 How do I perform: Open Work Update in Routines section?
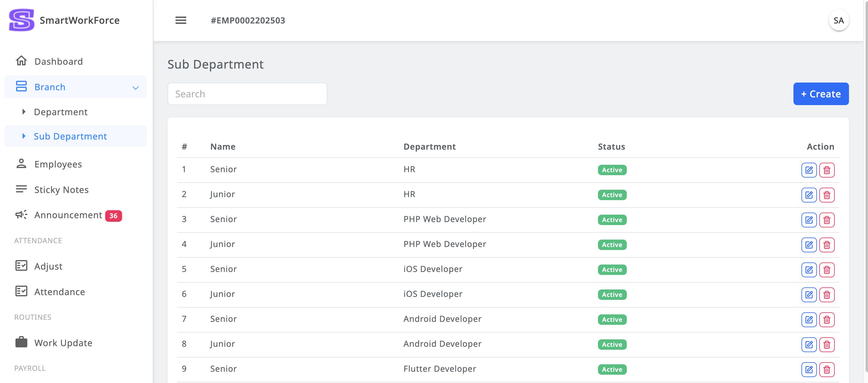tap(63, 343)
